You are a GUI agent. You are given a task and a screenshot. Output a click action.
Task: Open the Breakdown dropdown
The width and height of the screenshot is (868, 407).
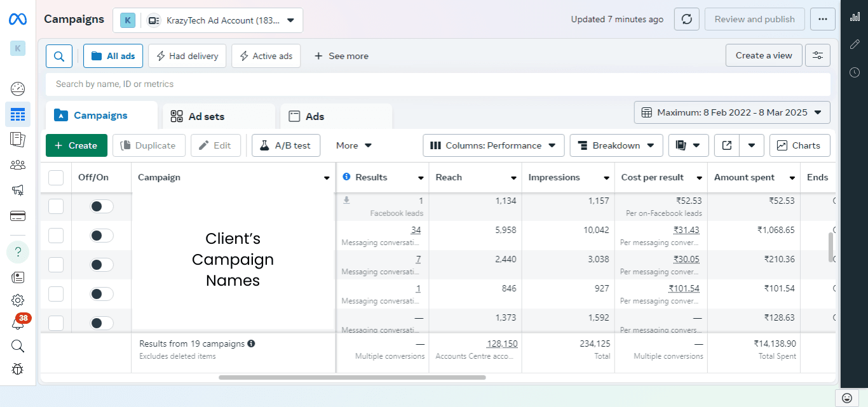tap(616, 145)
